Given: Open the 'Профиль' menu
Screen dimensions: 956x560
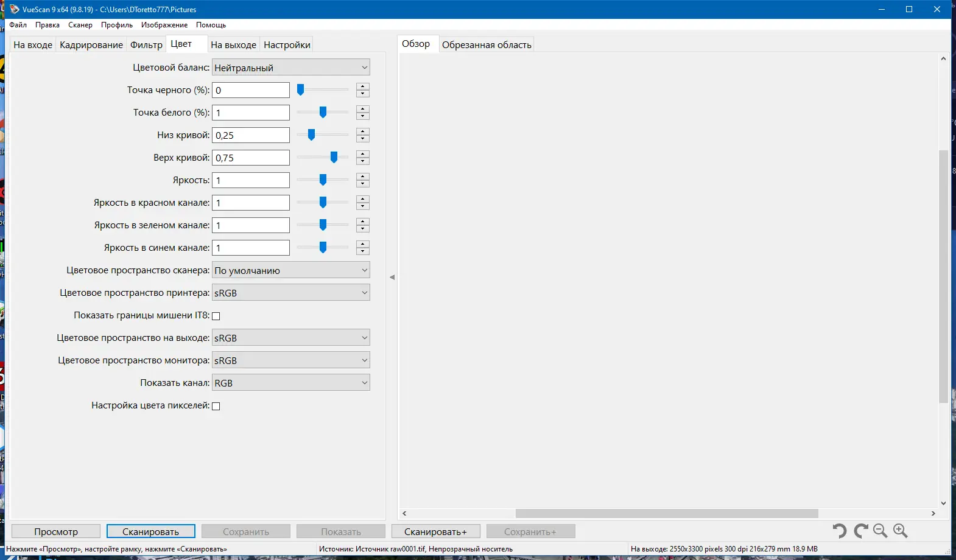Looking at the screenshot, I should pos(117,25).
